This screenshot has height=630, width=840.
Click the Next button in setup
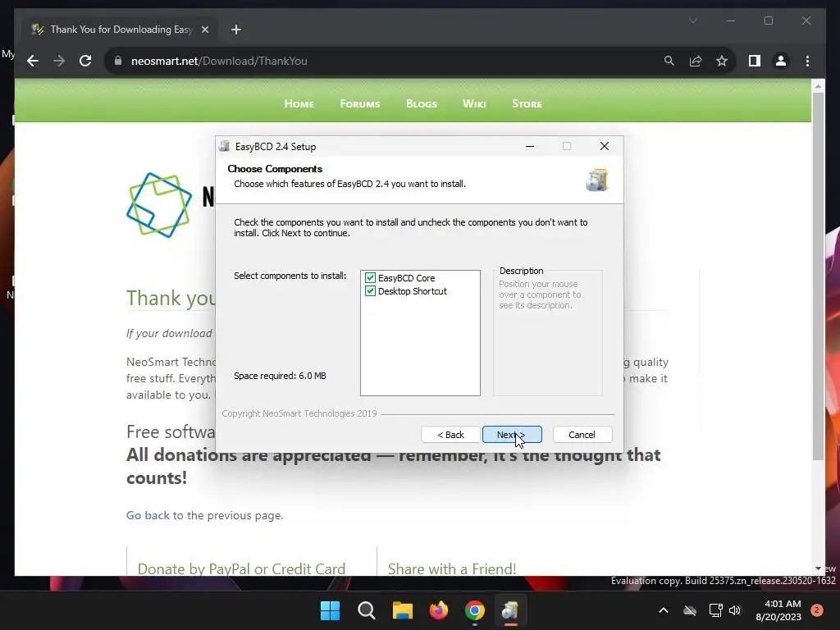[x=512, y=435]
